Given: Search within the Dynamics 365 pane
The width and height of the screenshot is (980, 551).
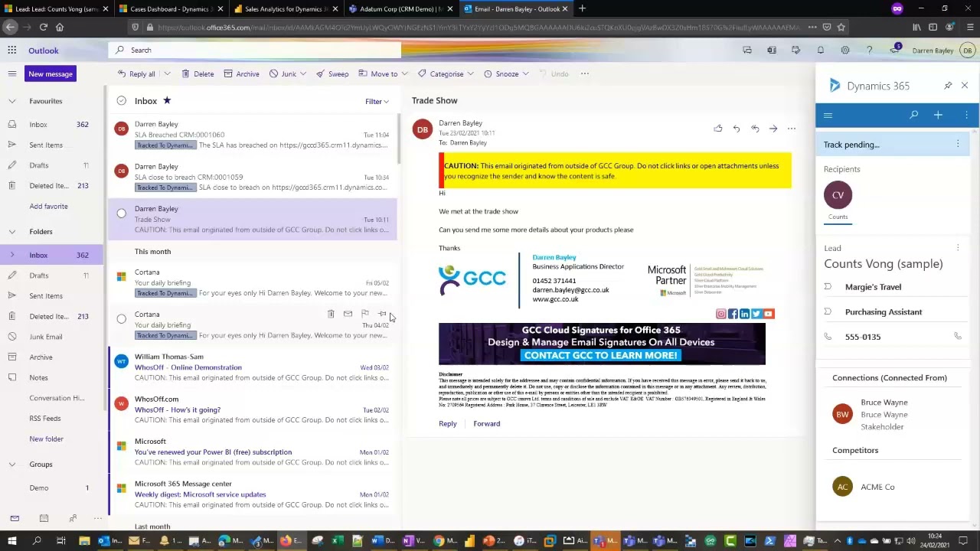Looking at the screenshot, I should (913, 116).
